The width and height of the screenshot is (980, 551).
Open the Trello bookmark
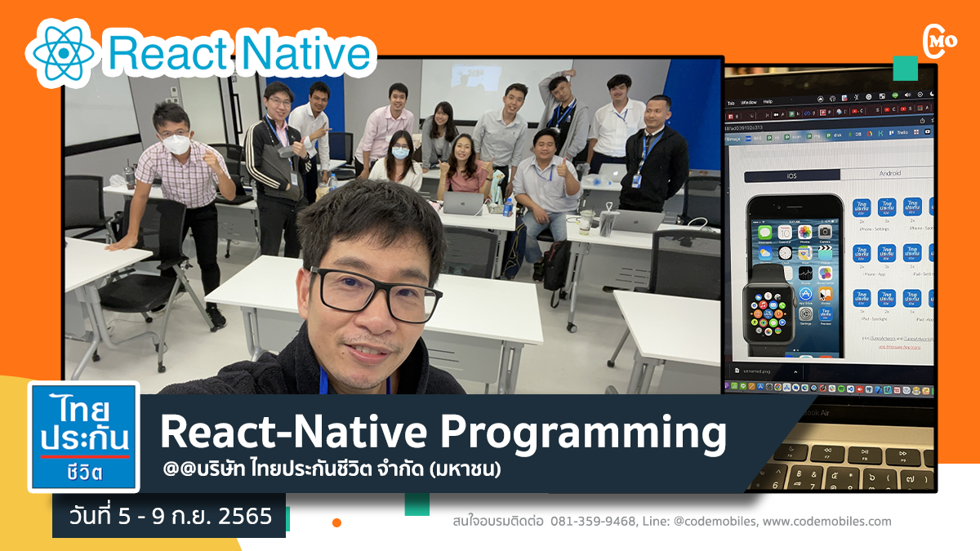pos(897,133)
